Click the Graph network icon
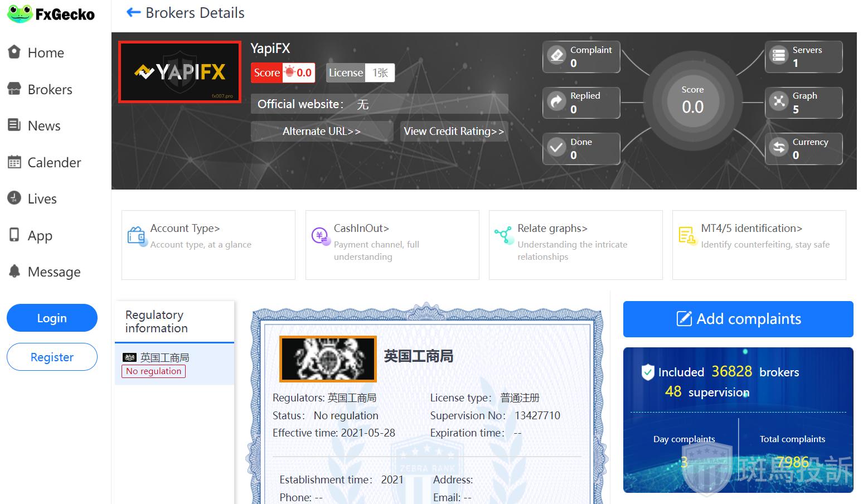The width and height of the screenshot is (863, 504). point(778,102)
